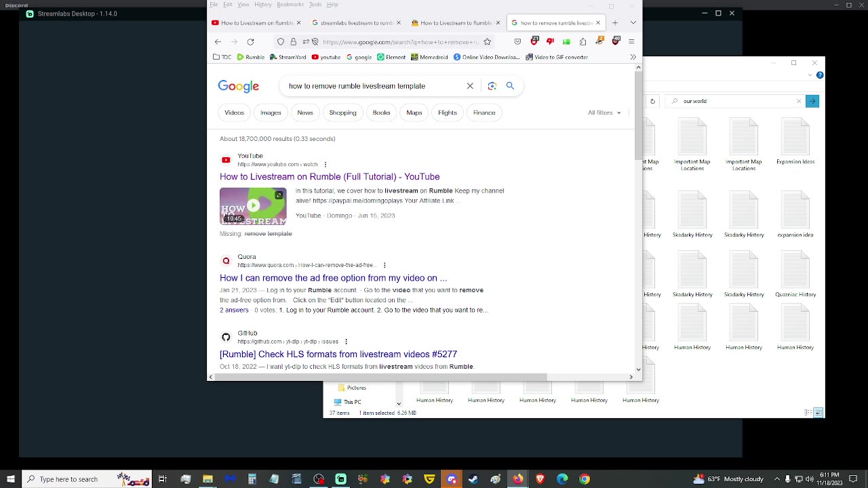The height and width of the screenshot is (488, 868).
Task: Play the YouTube tutorial video thumbnail
Action: [x=253, y=206]
